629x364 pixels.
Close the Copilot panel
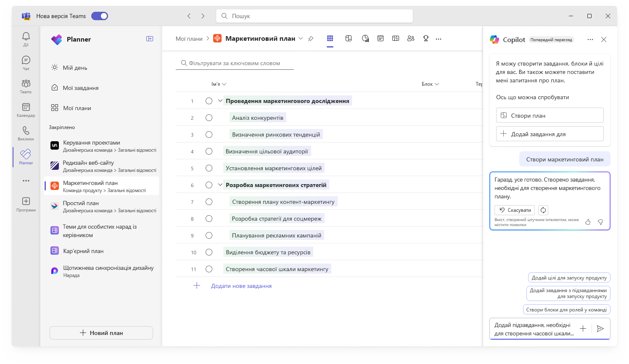click(x=604, y=40)
